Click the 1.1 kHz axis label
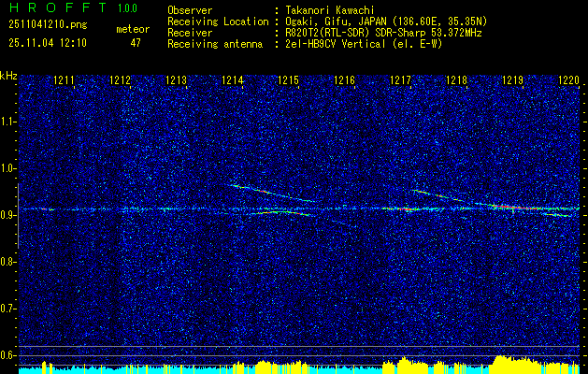This screenshot has height=374, width=588. (x=7, y=122)
